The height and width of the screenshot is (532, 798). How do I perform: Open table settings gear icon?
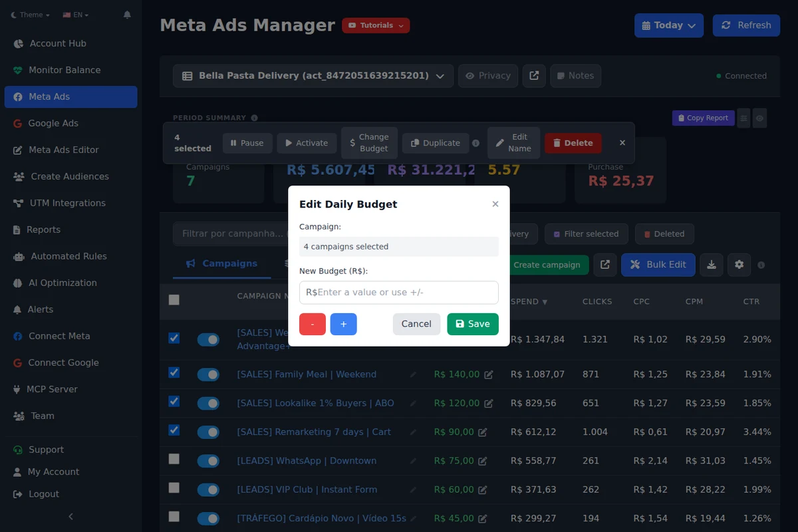tap(739, 265)
